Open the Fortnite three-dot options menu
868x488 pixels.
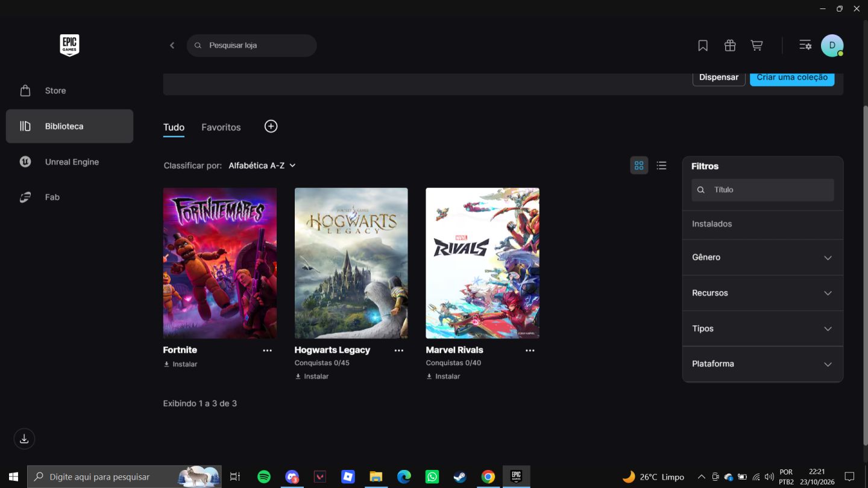(x=268, y=351)
